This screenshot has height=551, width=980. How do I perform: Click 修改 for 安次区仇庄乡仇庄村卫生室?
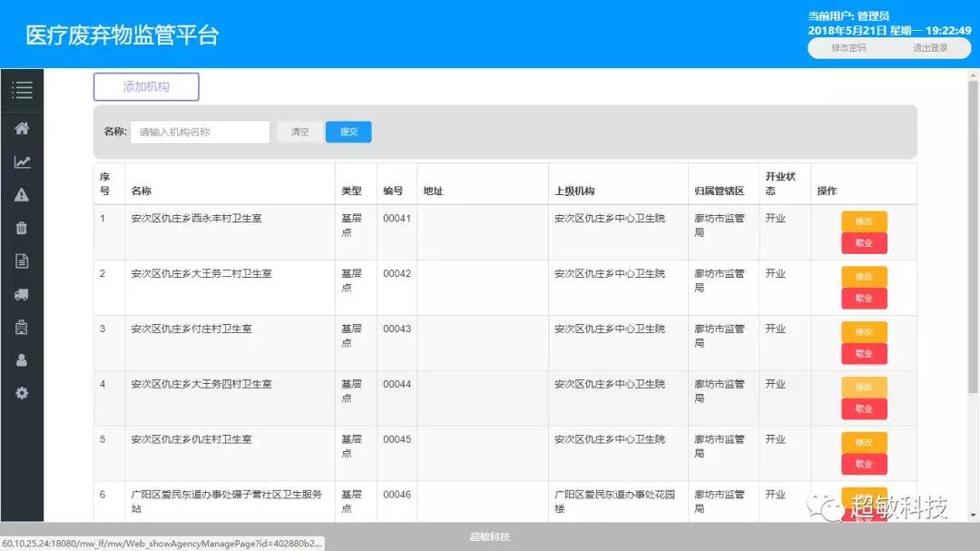point(864,442)
